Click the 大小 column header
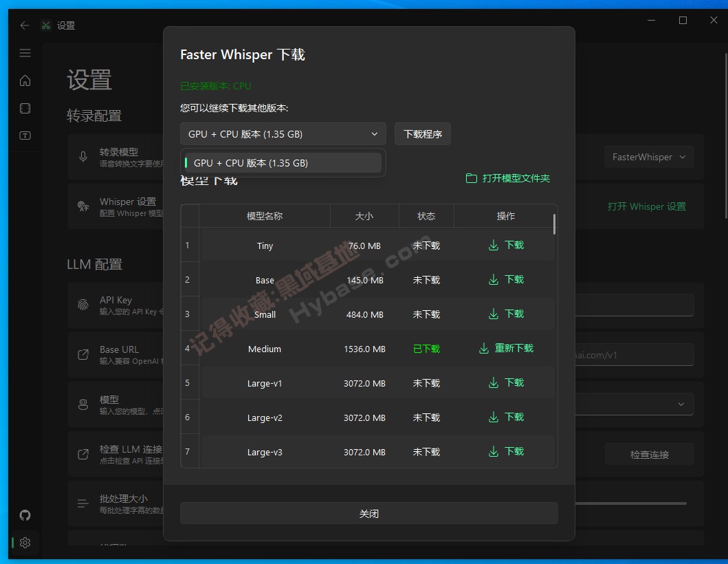Viewport: 728px width, 564px height. click(364, 216)
